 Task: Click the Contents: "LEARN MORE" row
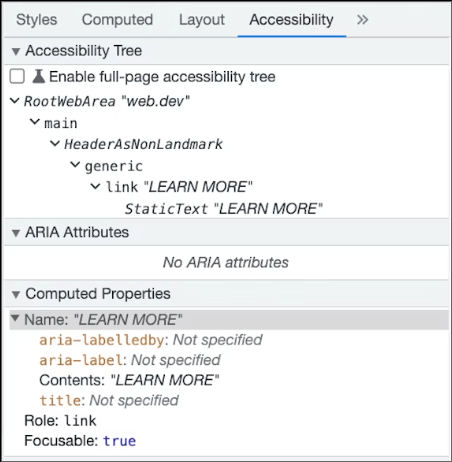click(x=129, y=380)
